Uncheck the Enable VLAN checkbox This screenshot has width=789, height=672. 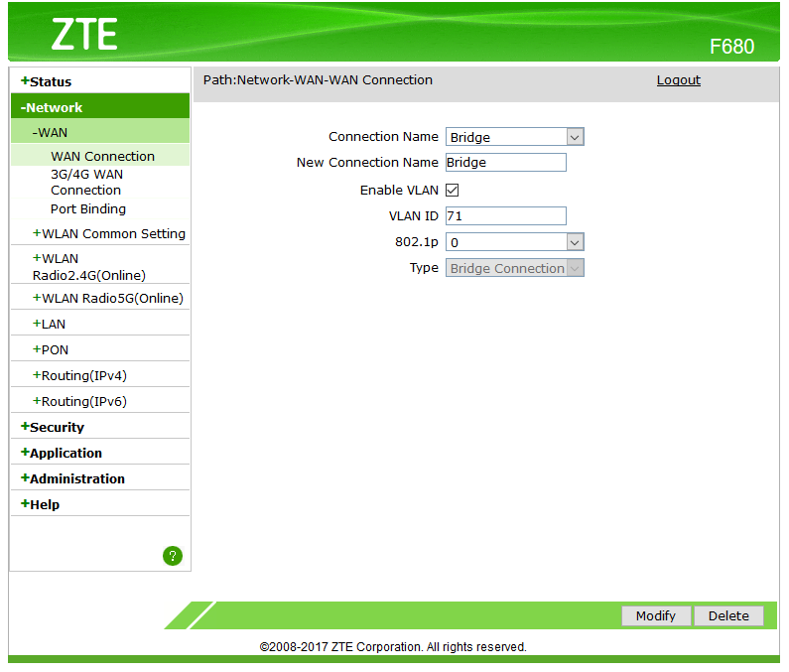(x=452, y=191)
